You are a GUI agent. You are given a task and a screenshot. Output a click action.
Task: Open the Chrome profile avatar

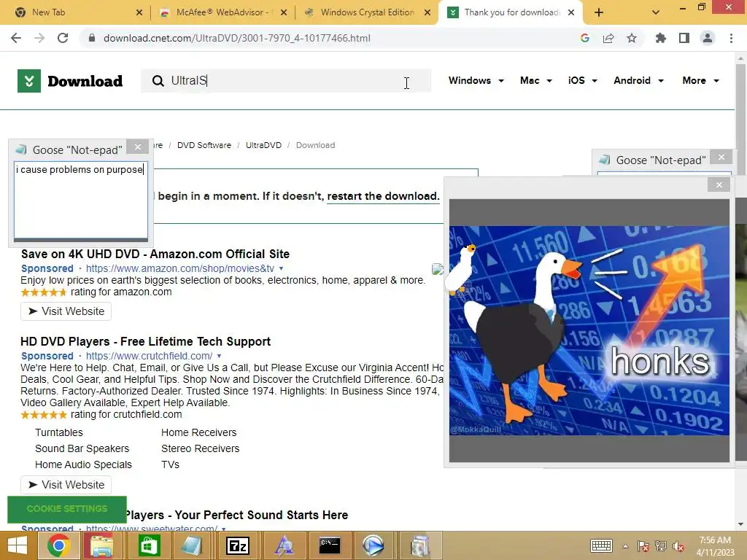click(x=708, y=38)
